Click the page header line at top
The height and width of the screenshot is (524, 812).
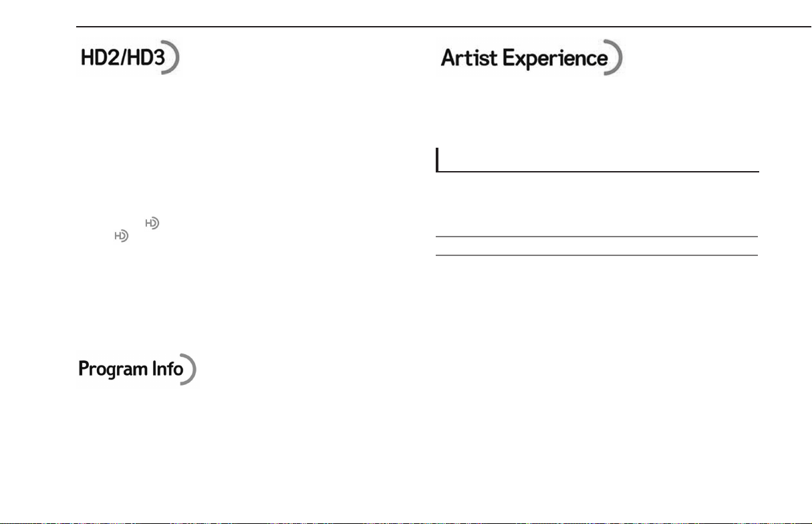pos(444,27)
